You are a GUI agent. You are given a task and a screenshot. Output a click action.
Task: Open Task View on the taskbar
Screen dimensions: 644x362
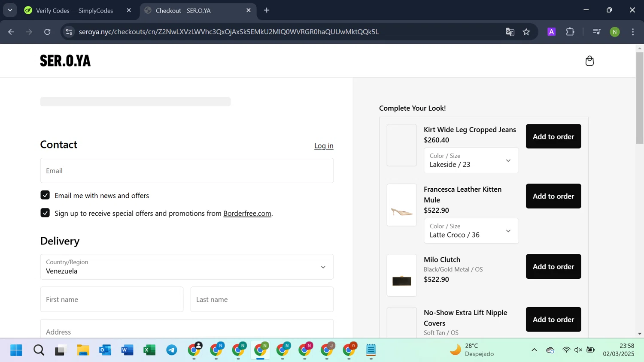tap(60, 350)
